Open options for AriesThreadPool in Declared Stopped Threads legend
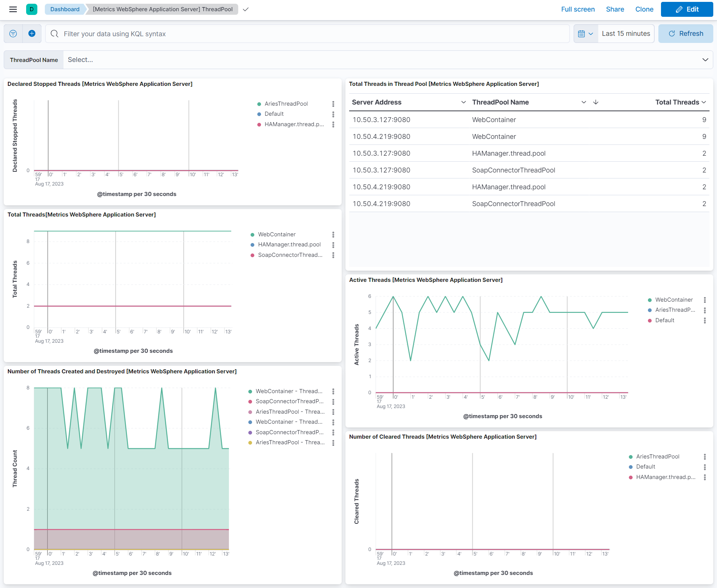 pyautogui.click(x=333, y=104)
